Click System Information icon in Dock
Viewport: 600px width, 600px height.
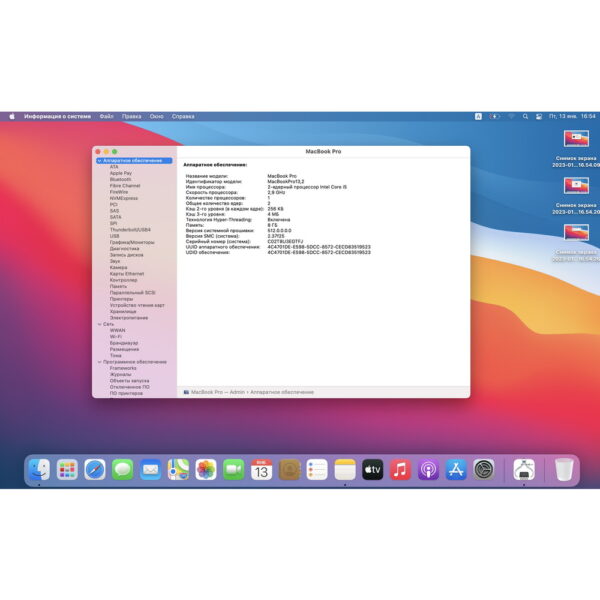click(x=524, y=470)
